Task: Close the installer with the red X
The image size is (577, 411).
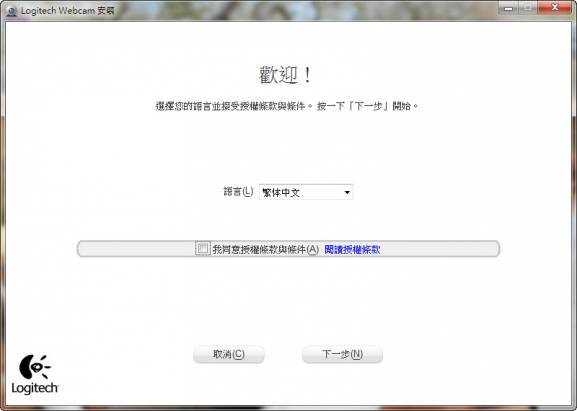Action: pos(555,7)
